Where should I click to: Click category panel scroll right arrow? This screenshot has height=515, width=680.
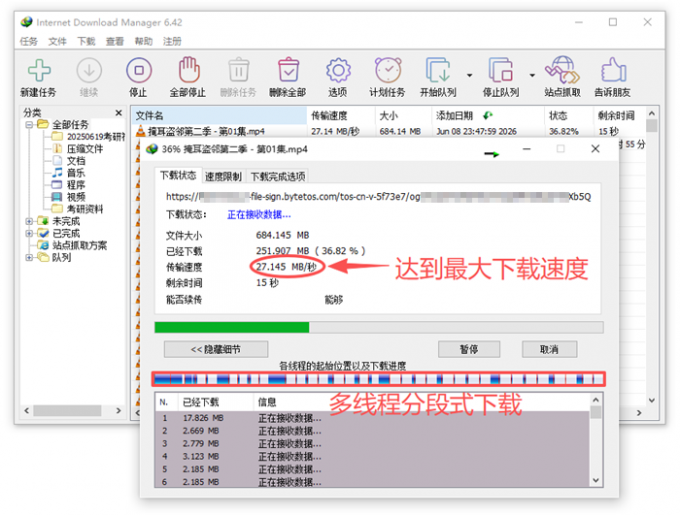tap(118, 411)
